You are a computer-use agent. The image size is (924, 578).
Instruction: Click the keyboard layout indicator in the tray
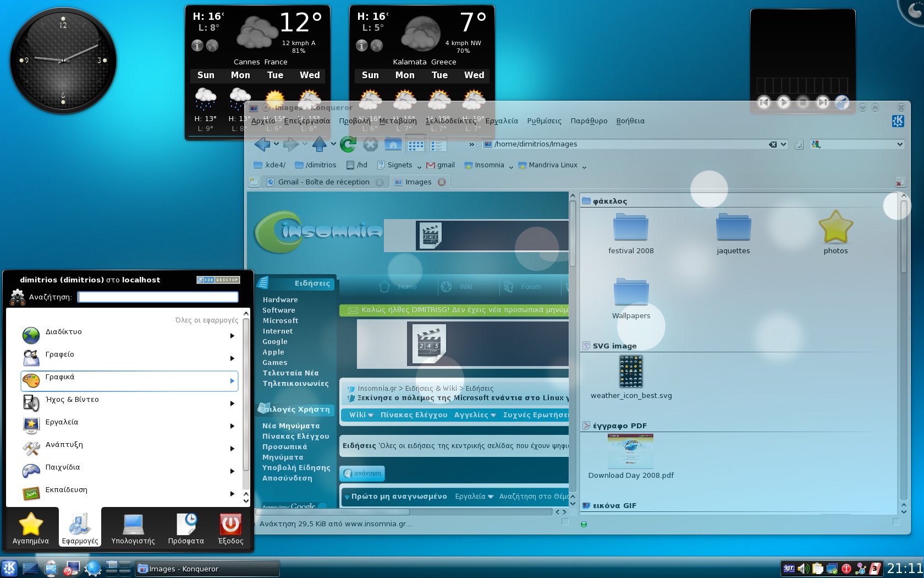click(789, 569)
